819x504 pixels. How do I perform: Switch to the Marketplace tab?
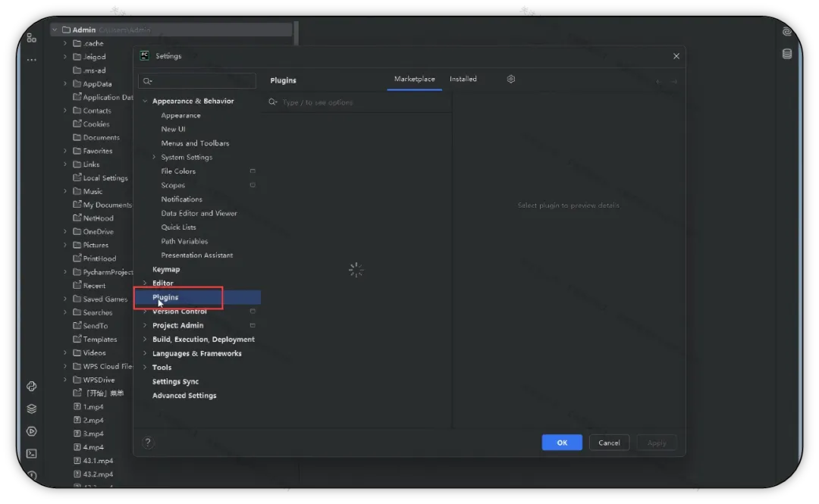click(x=414, y=80)
